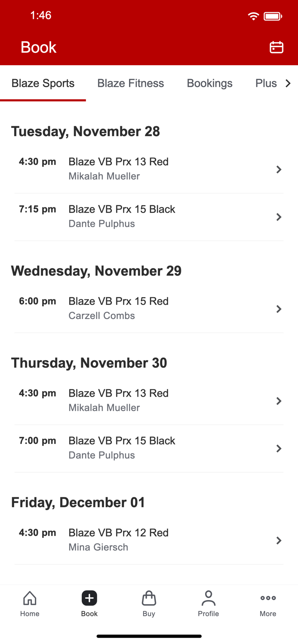Open the More three-dots icon

pyautogui.click(x=268, y=598)
